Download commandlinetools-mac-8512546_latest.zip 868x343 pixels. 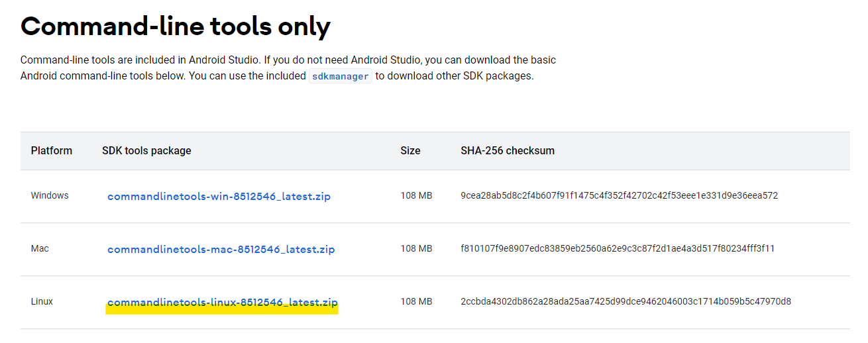pyautogui.click(x=221, y=250)
